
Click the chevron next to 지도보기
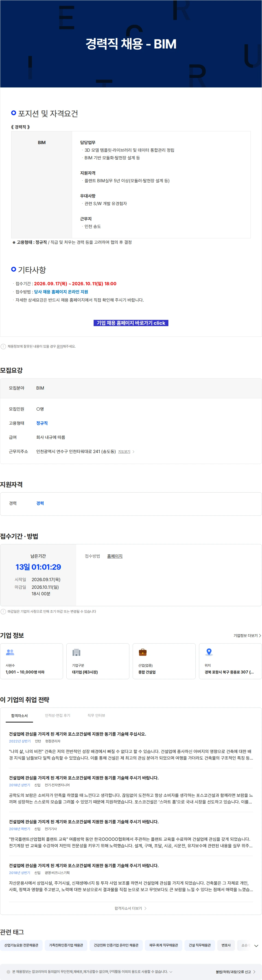tap(133, 451)
